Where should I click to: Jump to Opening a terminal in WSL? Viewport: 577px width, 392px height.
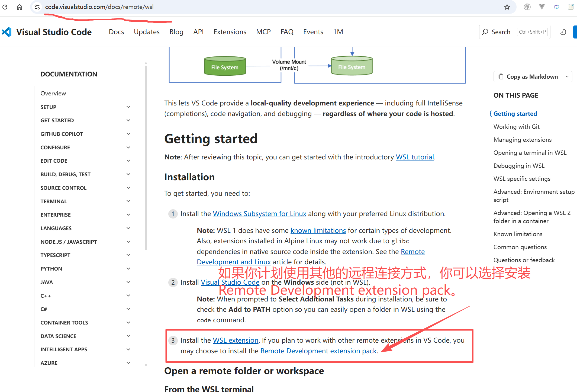click(530, 153)
